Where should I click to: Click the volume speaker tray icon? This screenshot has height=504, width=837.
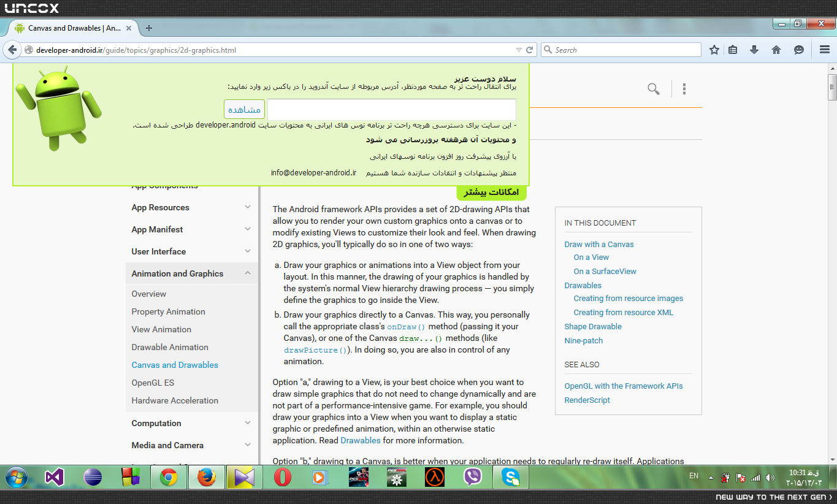point(769,477)
